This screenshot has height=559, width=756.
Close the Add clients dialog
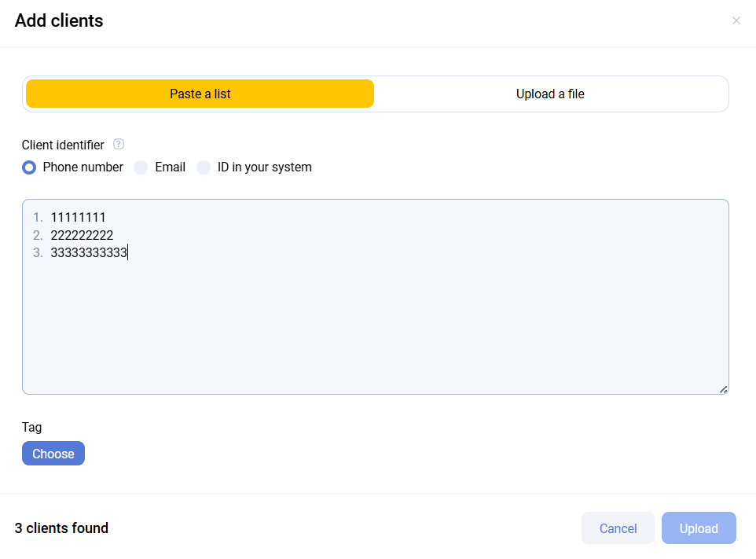click(x=736, y=20)
